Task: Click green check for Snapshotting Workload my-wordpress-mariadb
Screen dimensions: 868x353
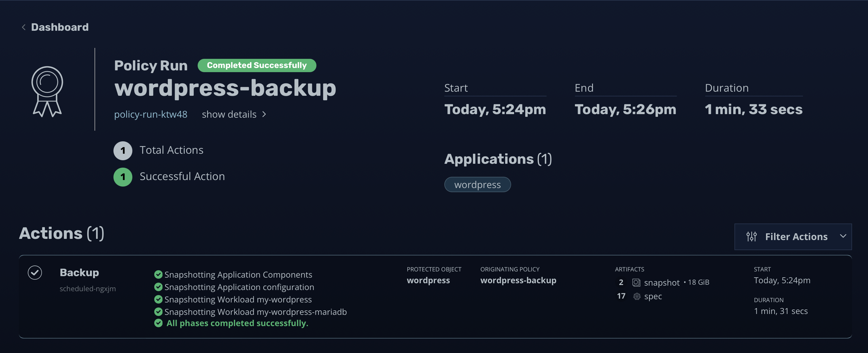Action: point(158,312)
